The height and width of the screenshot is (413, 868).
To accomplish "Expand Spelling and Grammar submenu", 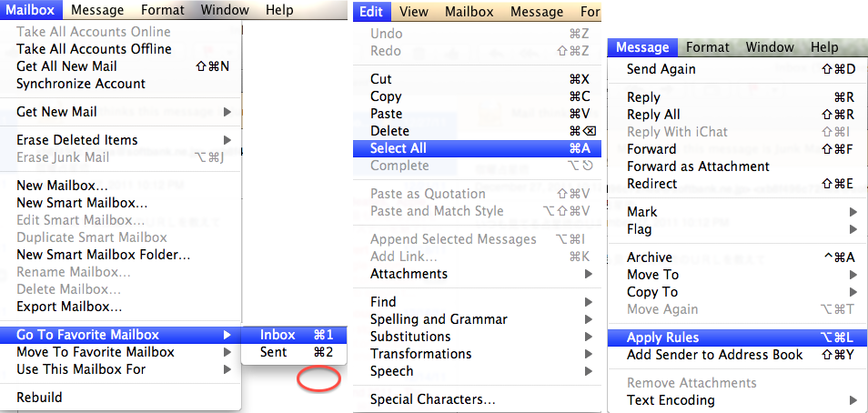I will point(477,319).
